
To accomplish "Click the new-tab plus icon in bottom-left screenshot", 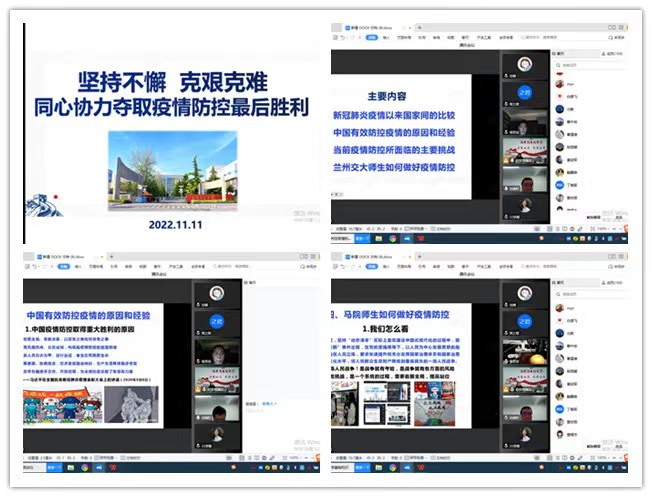I will (x=111, y=258).
